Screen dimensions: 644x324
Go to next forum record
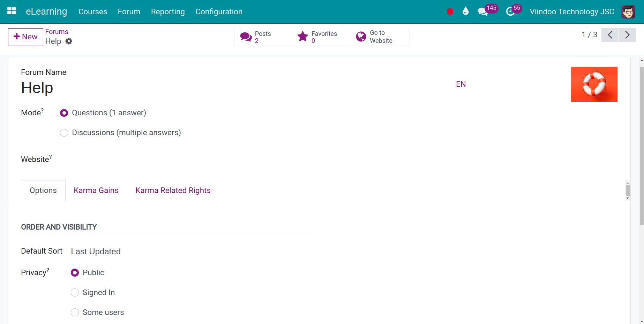click(x=627, y=35)
